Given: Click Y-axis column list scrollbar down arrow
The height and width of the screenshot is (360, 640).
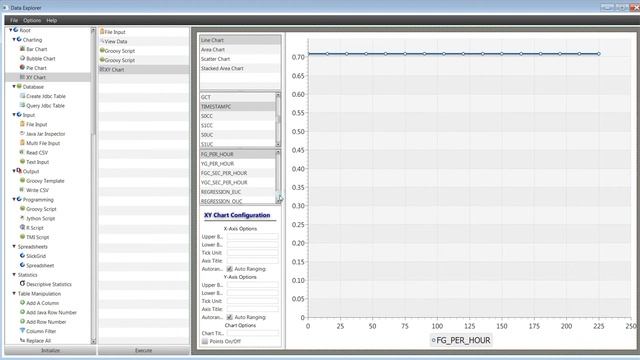Looking at the screenshot, I should 278,201.
